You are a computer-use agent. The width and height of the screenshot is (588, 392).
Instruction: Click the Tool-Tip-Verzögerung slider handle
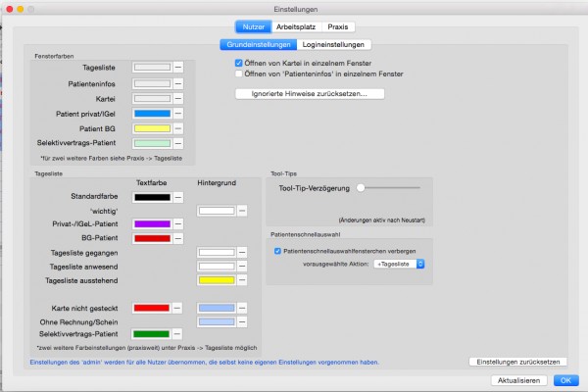(x=361, y=188)
